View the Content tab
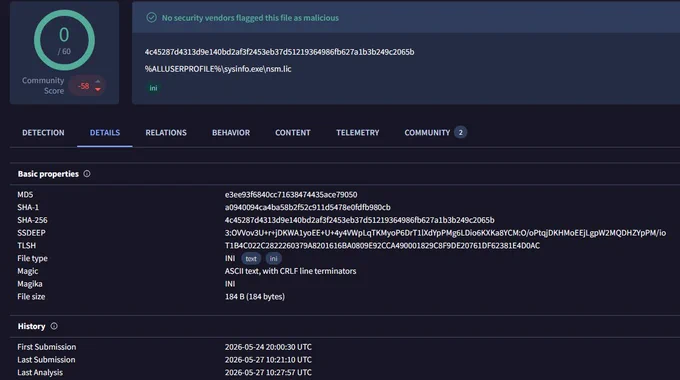 point(293,132)
